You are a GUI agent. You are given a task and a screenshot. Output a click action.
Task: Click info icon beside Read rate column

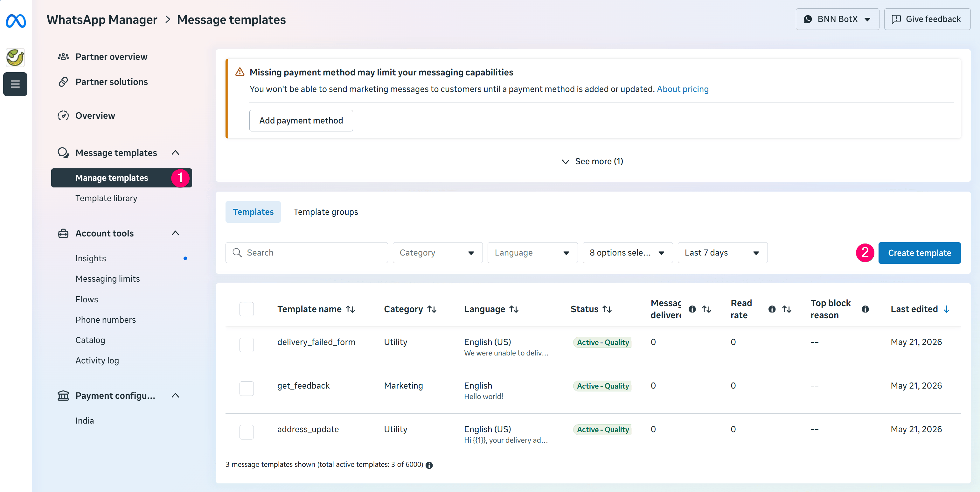772,309
